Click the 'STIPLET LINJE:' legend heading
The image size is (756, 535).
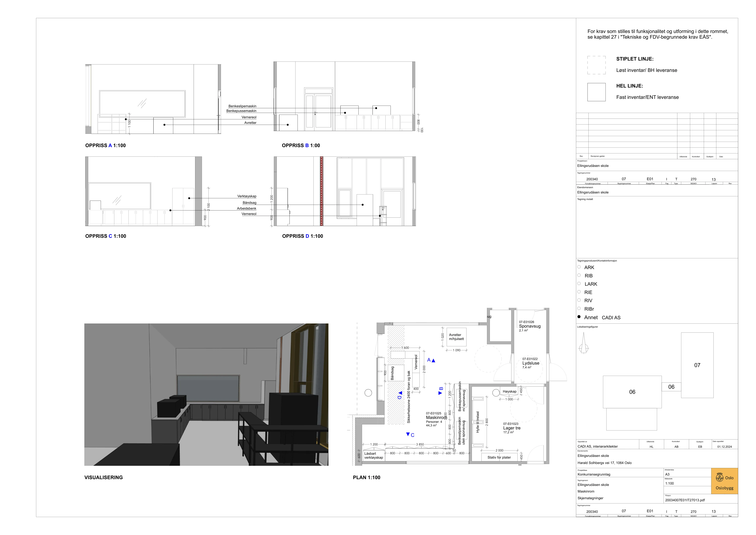[x=635, y=59]
